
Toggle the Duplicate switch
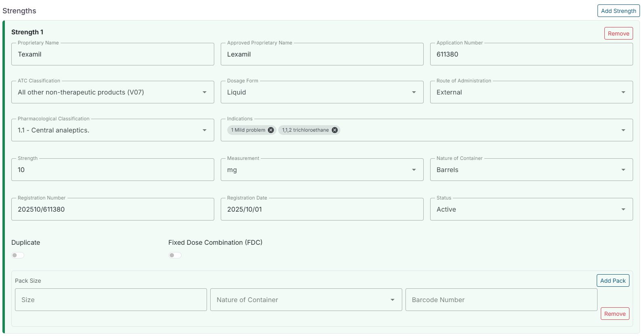(x=18, y=255)
